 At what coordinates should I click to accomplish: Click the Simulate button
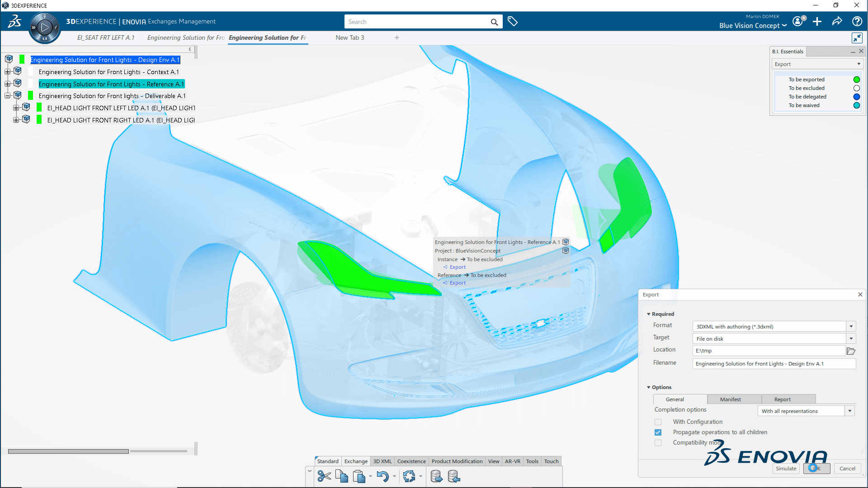pyautogui.click(x=786, y=469)
